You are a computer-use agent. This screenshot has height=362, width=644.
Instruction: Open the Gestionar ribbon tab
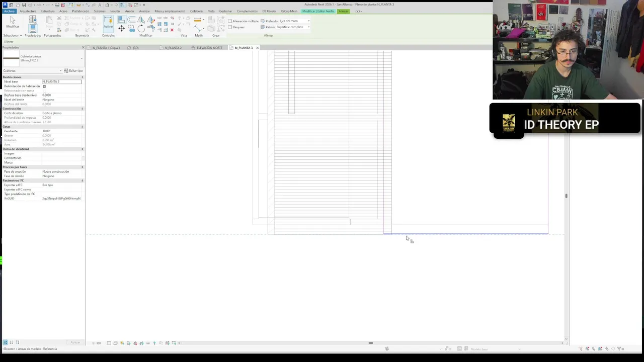[225, 11]
